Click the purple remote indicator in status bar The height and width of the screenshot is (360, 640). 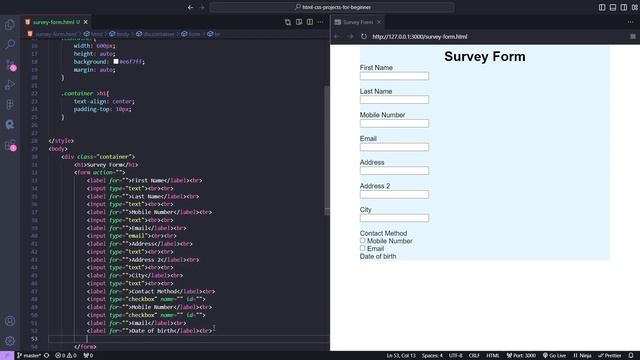[x=7, y=356]
